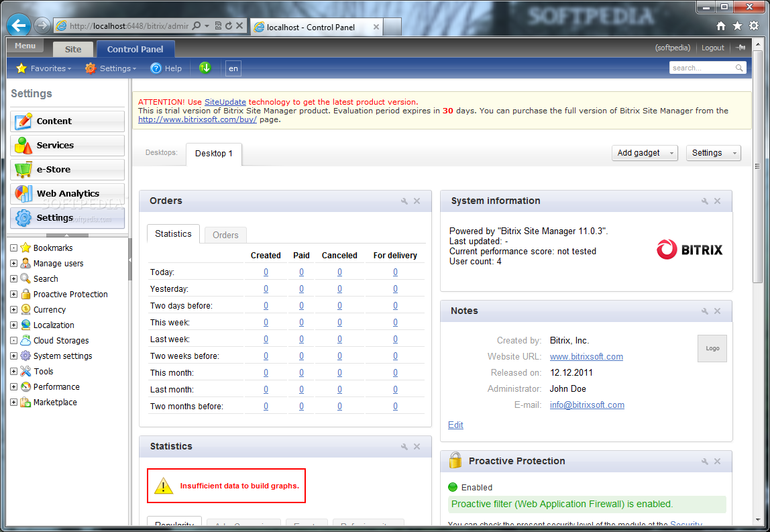
Task: Expand the Proactive Protection tree node
Action: pos(13,295)
